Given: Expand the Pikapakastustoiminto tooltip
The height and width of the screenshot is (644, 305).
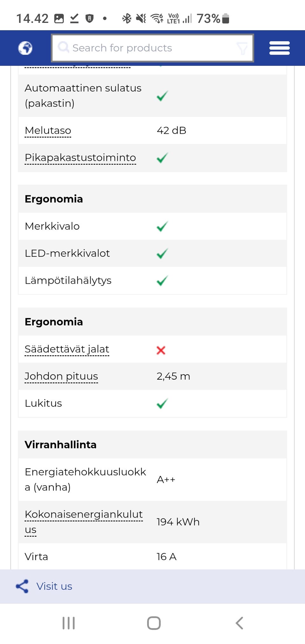Looking at the screenshot, I should pyautogui.click(x=80, y=157).
